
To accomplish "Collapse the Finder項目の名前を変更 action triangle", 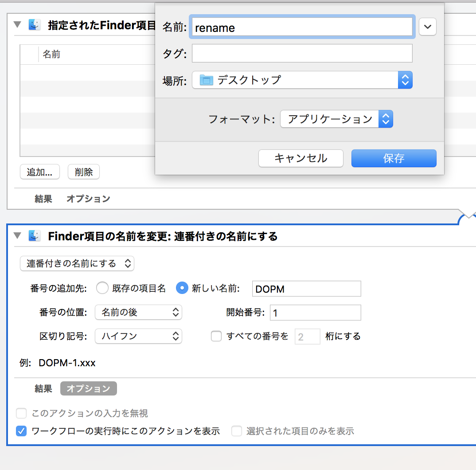I will [x=18, y=235].
